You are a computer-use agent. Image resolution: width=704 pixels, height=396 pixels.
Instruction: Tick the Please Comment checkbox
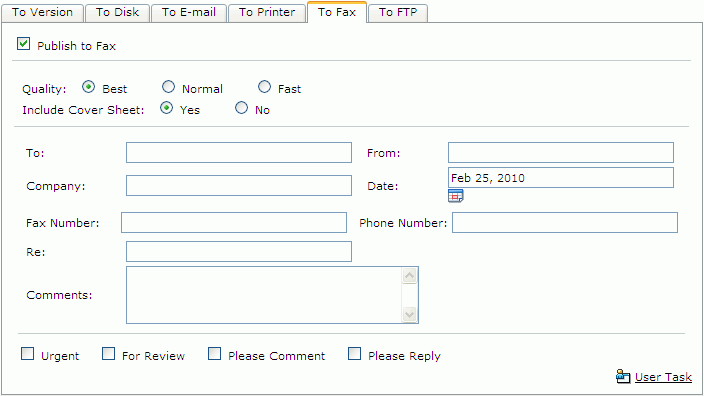tap(214, 354)
